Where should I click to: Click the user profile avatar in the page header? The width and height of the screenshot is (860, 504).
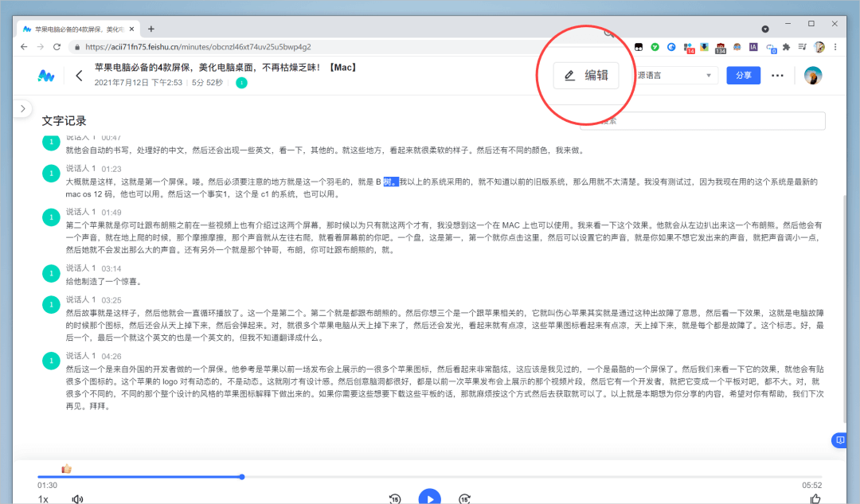click(813, 75)
